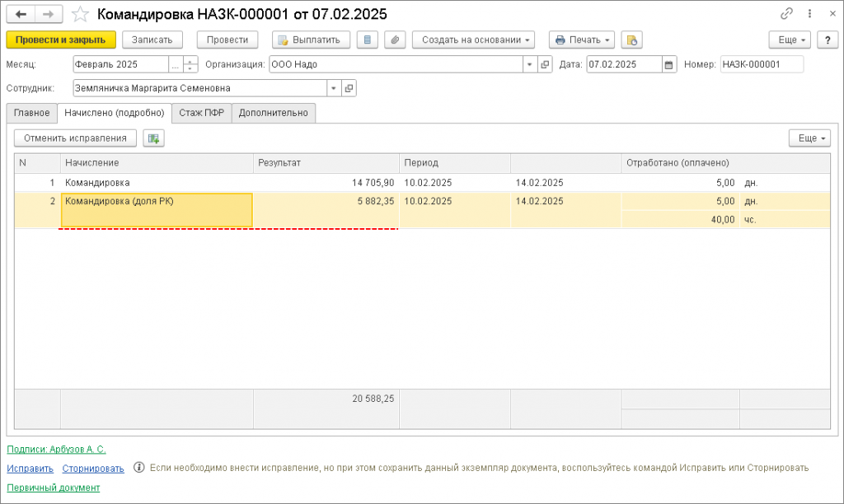Viewport: 844px width, 504px height.
Task: Click the forward navigation arrow
Action: (49, 14)
